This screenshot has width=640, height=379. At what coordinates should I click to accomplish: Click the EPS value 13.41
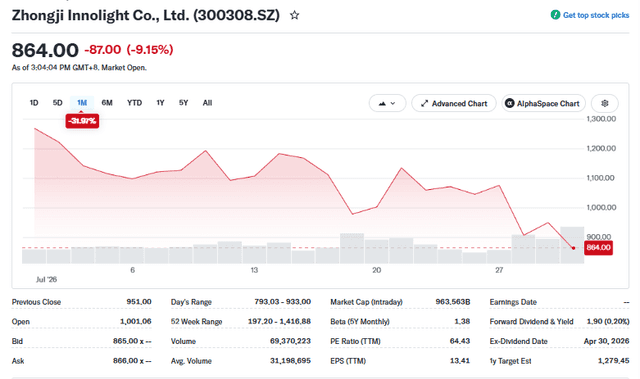[460, 361]
